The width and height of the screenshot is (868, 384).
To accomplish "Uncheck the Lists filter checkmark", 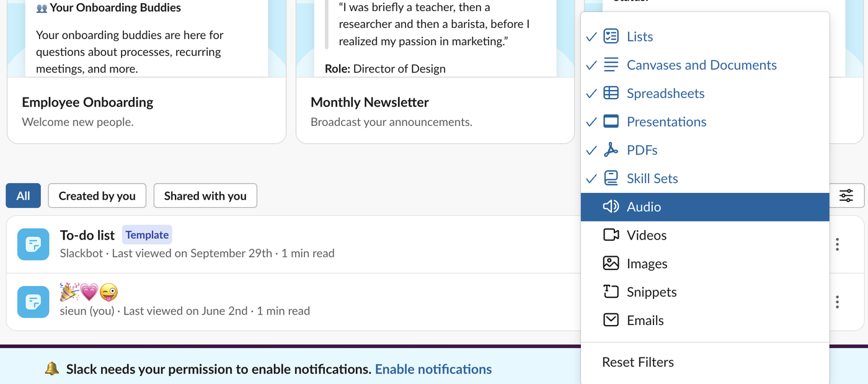I will point(591,37).
